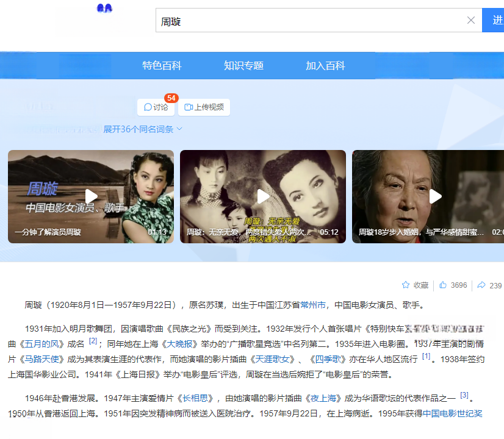Open the 常州市 link
This screenshot has height=439, width=504.
coord(313,305)
